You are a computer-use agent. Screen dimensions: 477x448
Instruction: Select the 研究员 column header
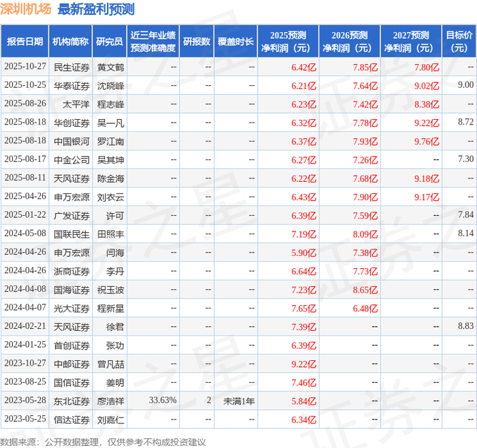110,42
